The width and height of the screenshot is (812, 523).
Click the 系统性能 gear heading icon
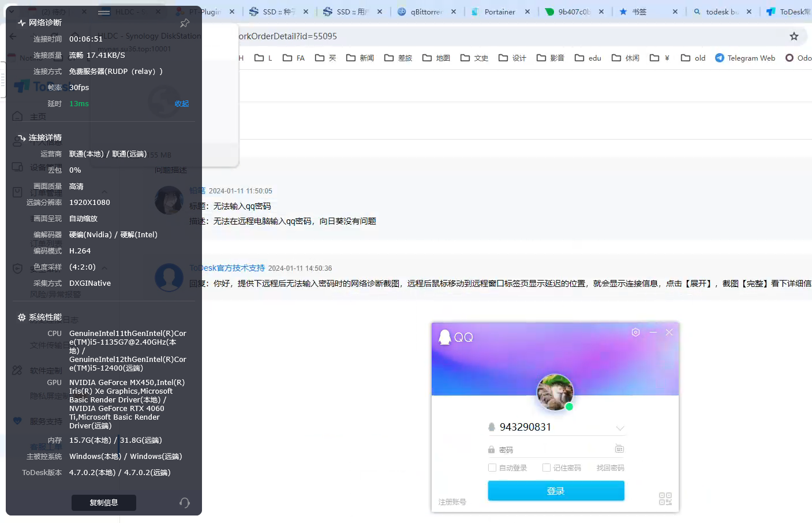coord(21,317)
